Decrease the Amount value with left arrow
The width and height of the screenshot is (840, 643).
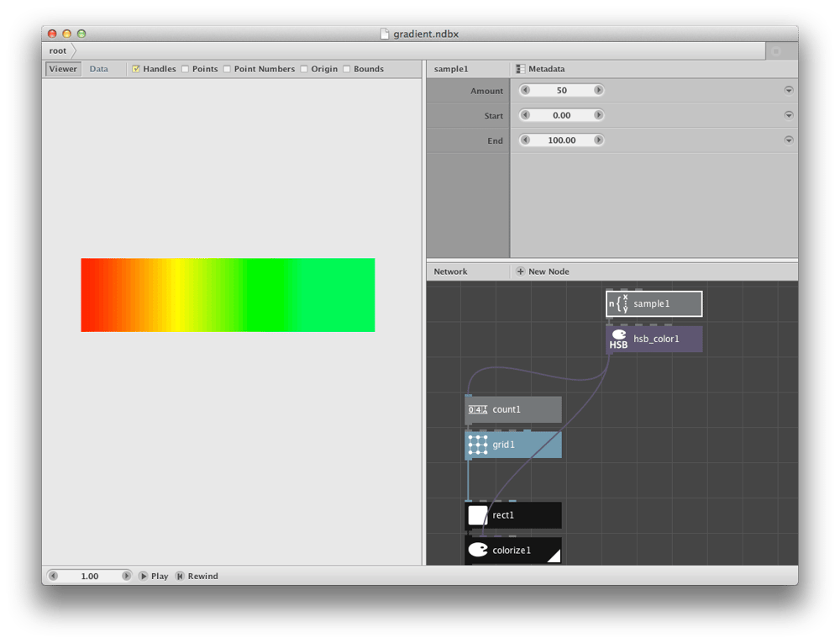pos(526,90)
